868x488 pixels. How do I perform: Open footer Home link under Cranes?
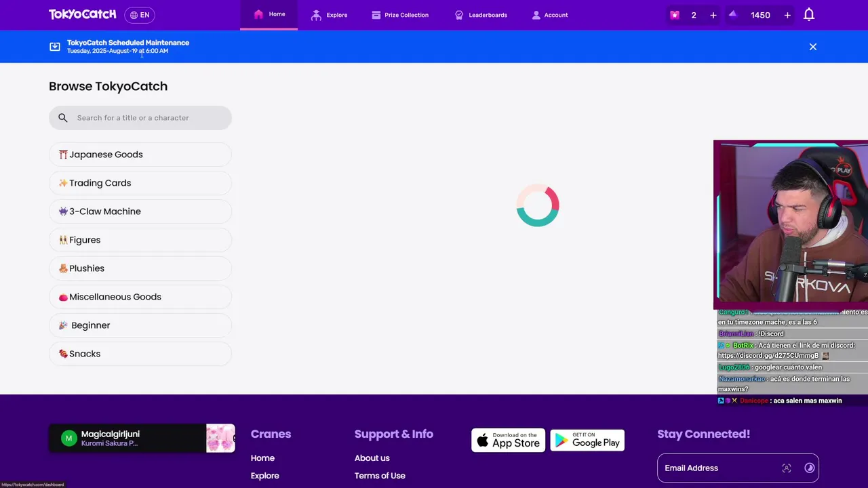tap(262, 458)
